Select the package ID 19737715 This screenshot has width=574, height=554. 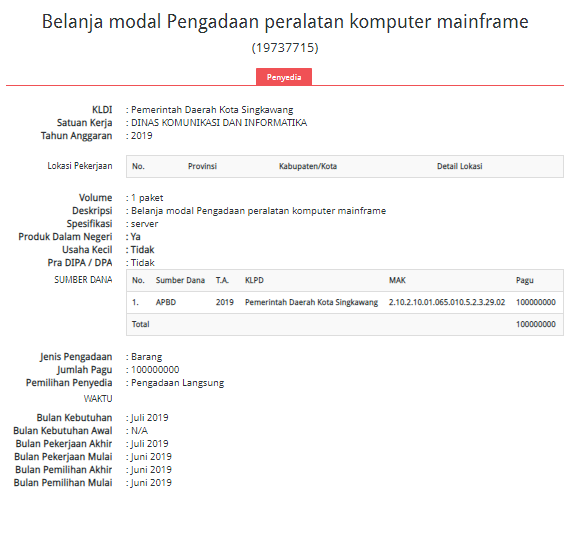click(x=285, y=48)
